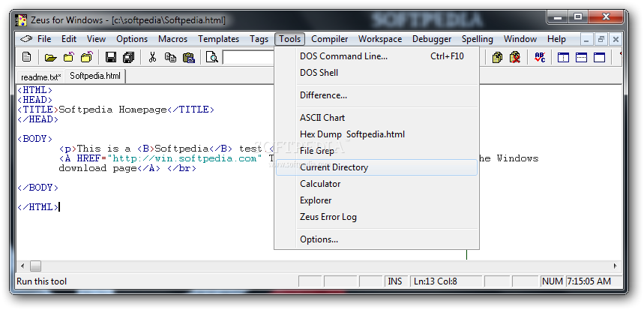This screenshot has height=310, width=644.
Task: Launch Calculator from Tools menu
Action: point(376,184)
